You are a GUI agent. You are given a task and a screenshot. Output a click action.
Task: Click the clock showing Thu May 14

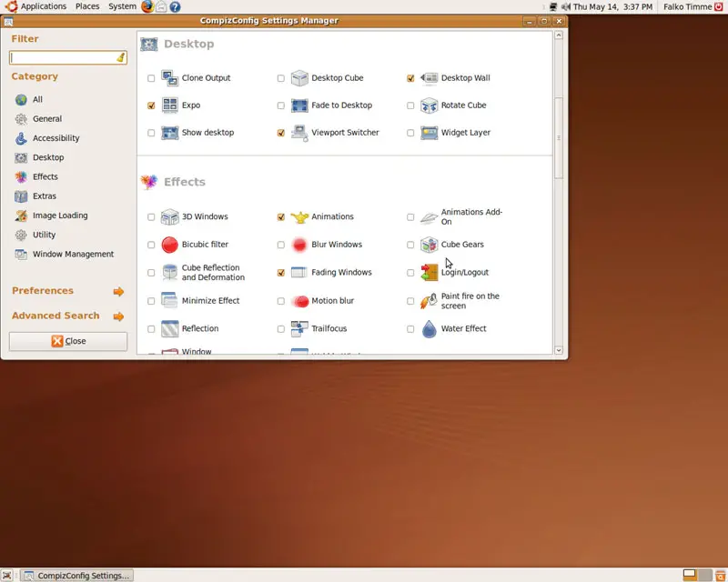(612, 6)
